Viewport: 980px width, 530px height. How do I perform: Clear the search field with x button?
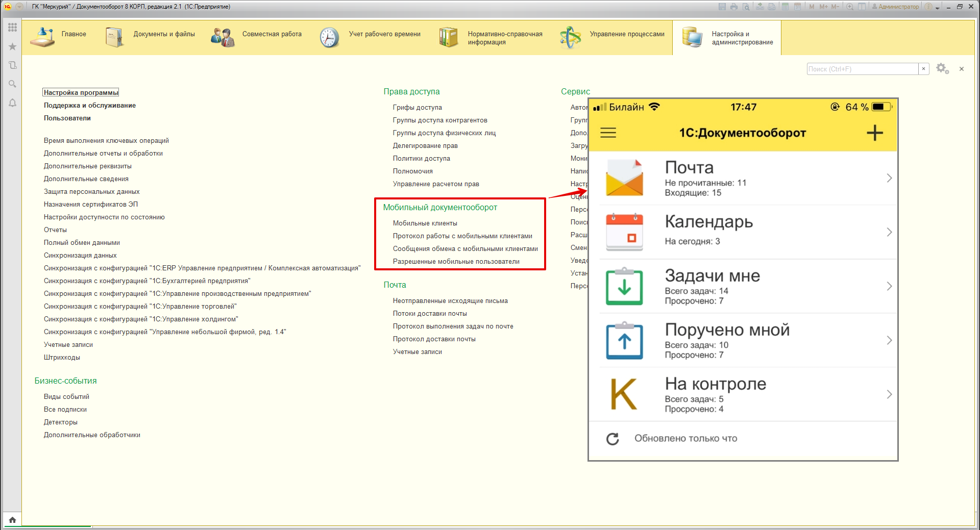[x=923, y=69]
